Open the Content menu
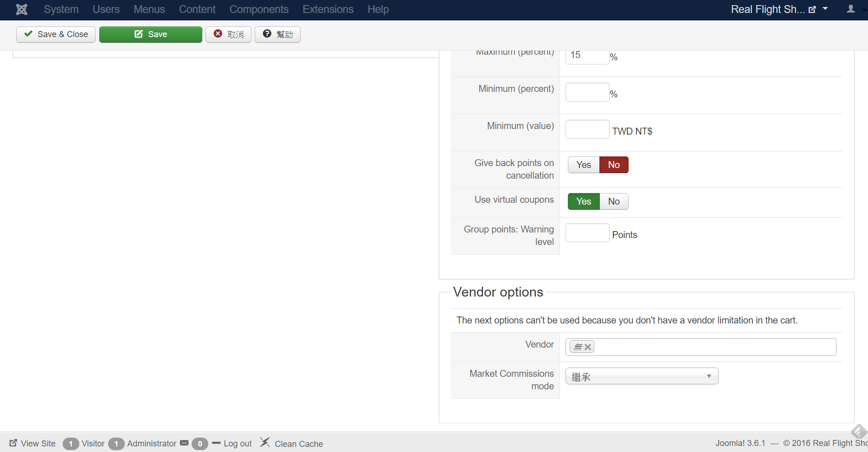The image size is (868, 452). coord(197,9)
